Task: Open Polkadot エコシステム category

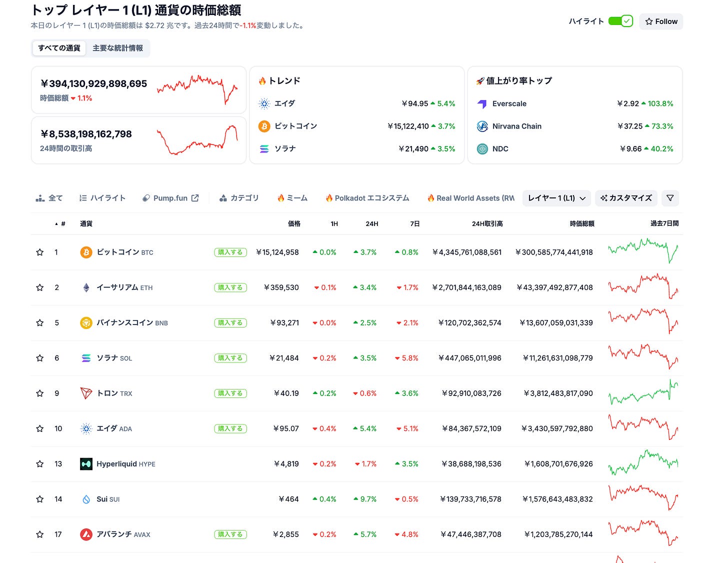Action: (367, 198)
